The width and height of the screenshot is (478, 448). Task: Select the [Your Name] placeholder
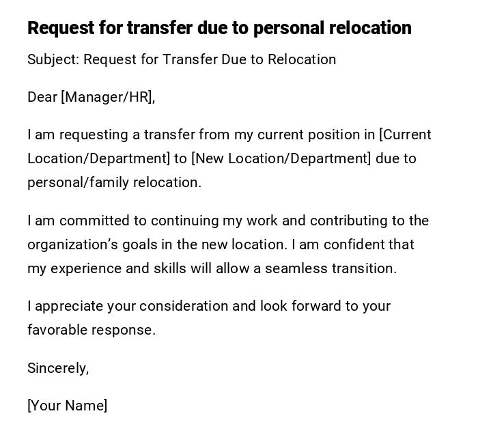click(68, 406)
